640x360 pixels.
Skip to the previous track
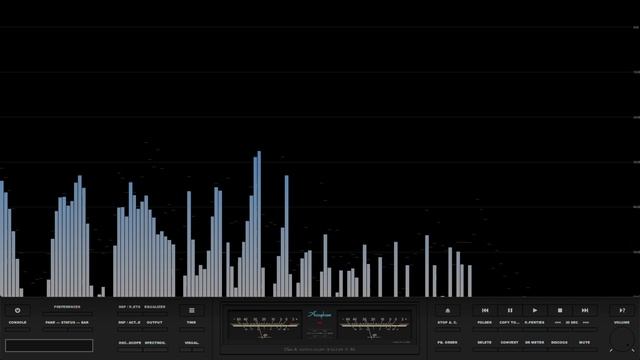[484, 310]
